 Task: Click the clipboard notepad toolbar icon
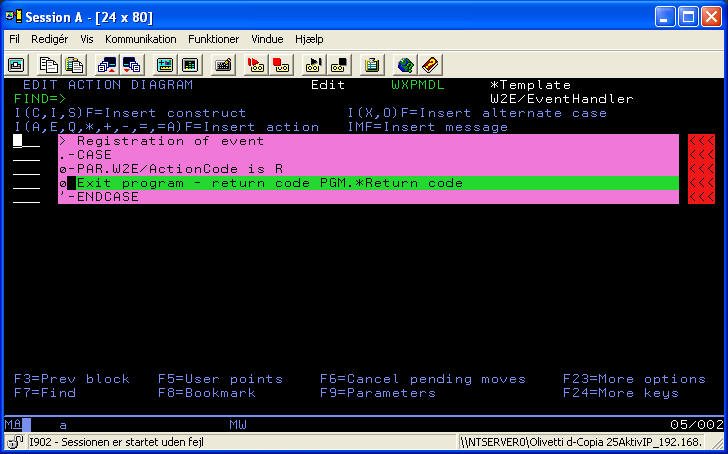[x=371, y=65]
